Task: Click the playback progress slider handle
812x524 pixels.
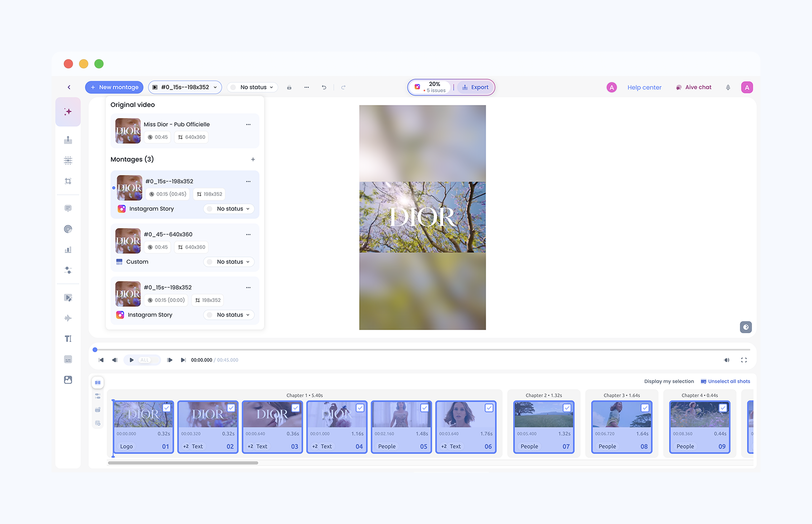Action: tap(95, 350)
